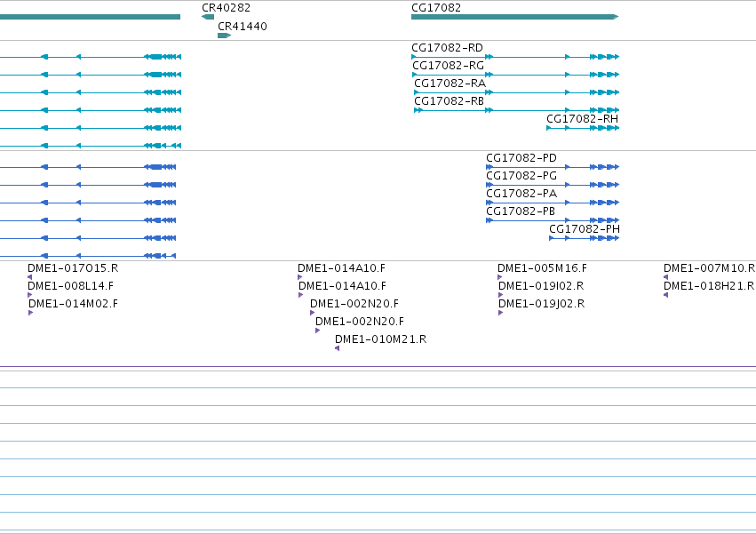
Task: Click the CG17082 gene label
Action: pos(436,8)
